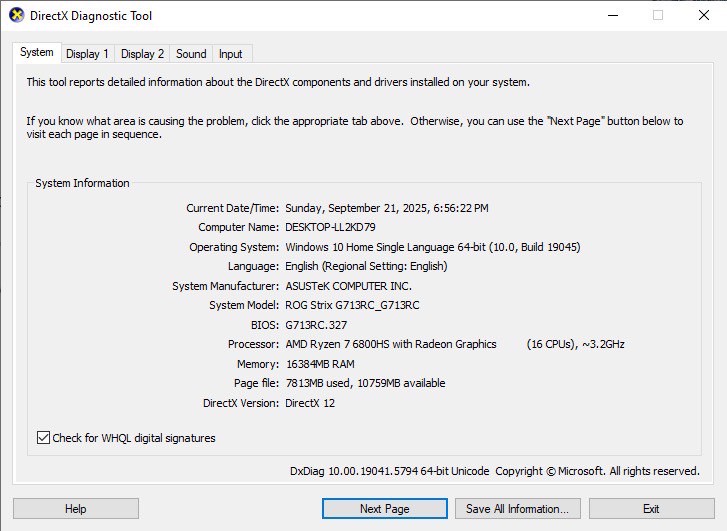Click the DxDiag version copyright text

click(x=494, y=471)
